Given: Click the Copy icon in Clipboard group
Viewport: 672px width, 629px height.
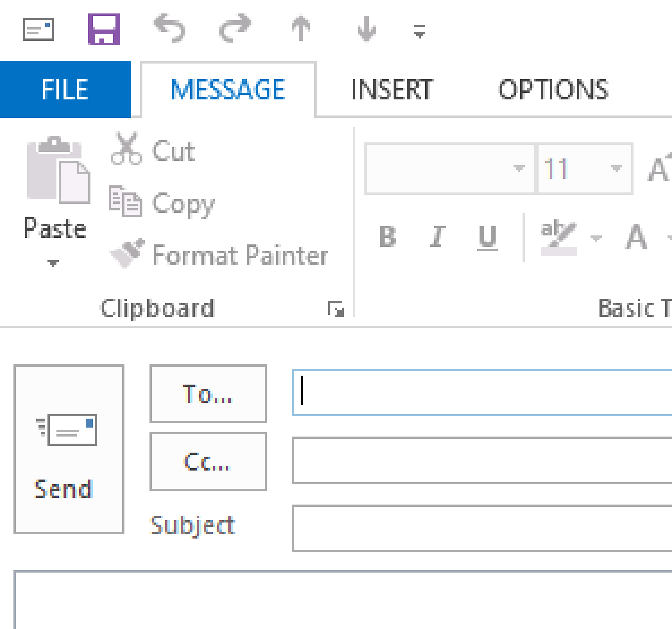Looking at the screenshot, I should click(125, 201).
